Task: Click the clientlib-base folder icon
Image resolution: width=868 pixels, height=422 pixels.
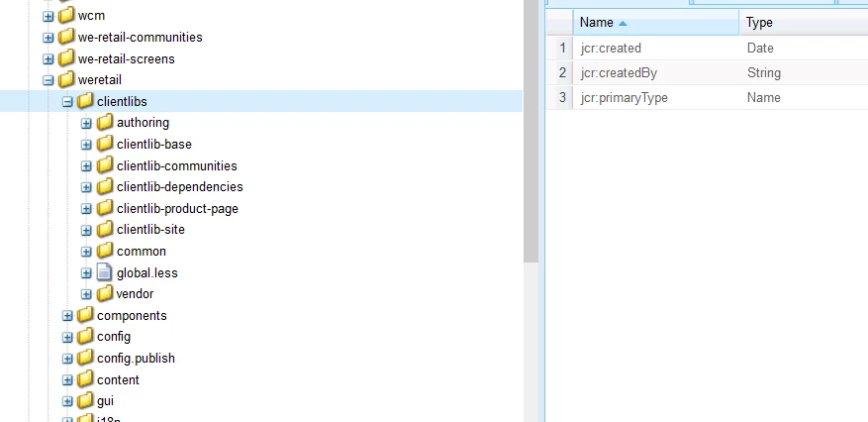Action: pyautogui.click(x=104, y=144)
